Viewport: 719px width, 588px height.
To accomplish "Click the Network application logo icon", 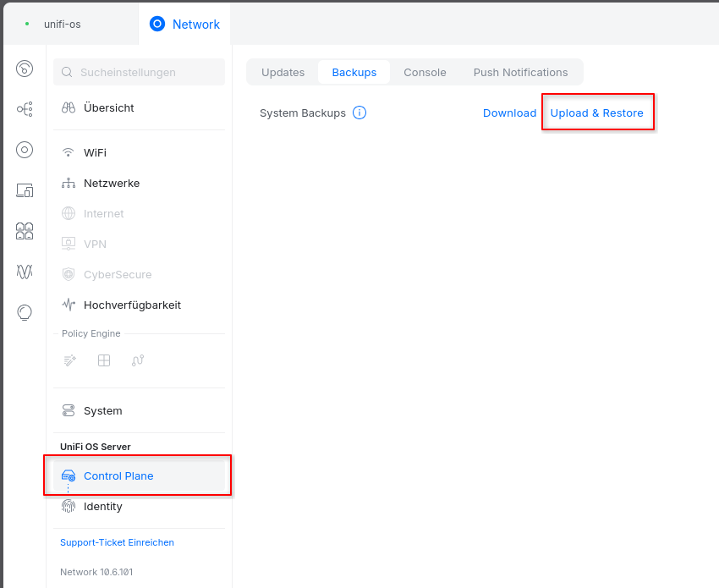I will click(x=157, y=24).
